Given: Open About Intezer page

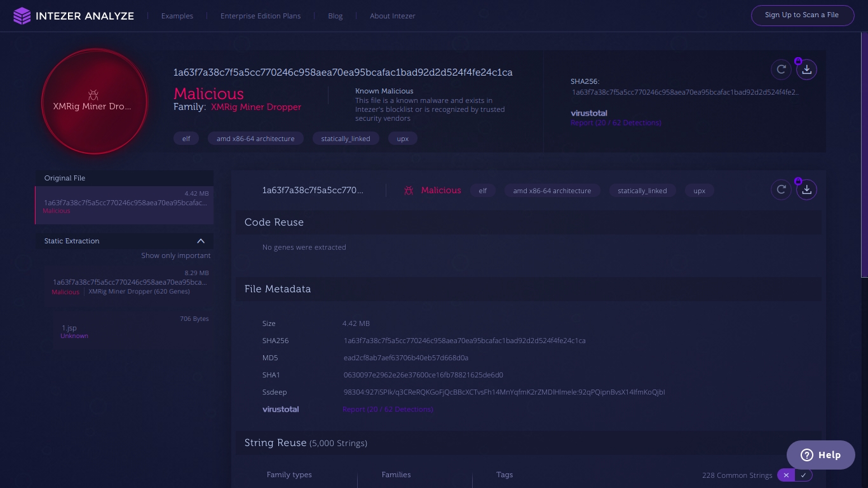Looking at the screenshot, I should coord(393,16).
